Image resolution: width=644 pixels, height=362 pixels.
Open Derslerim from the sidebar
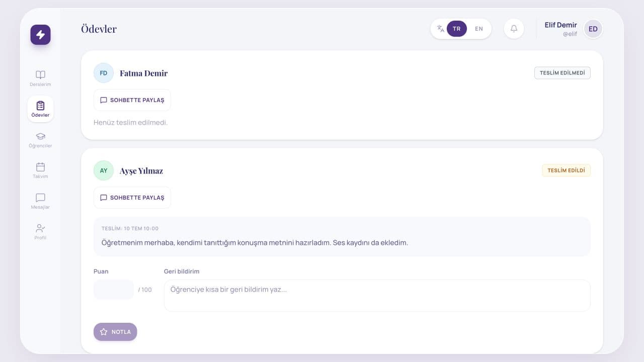[40, 78]
